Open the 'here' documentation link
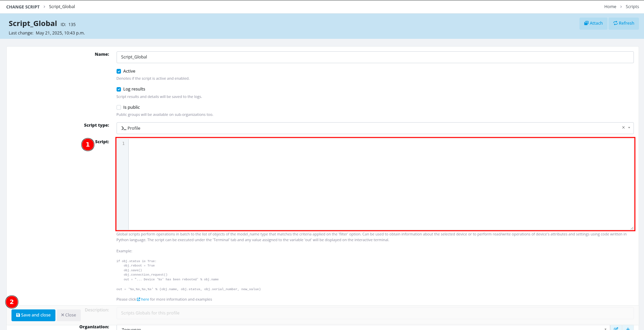The width and height of the screenshot is (644, 330). [145, 299]
